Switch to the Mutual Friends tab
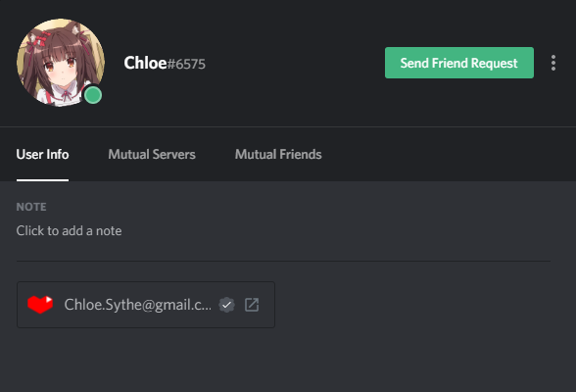Viewport: 576px width, 392px height. click(278, 154)
